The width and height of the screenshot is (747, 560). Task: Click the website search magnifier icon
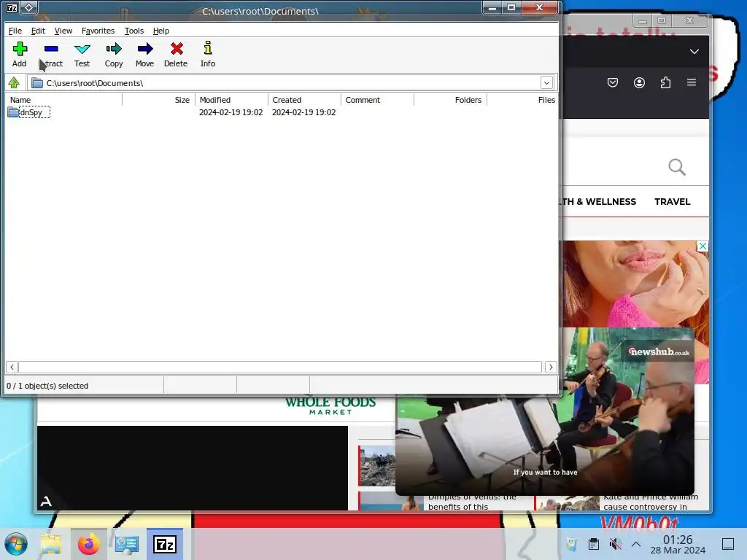click(676, 167)
